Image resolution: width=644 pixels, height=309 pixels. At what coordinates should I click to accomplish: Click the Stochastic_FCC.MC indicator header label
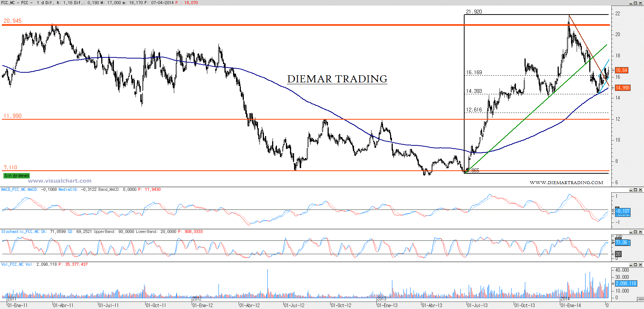pyautogui.click(x=20, y=231)
